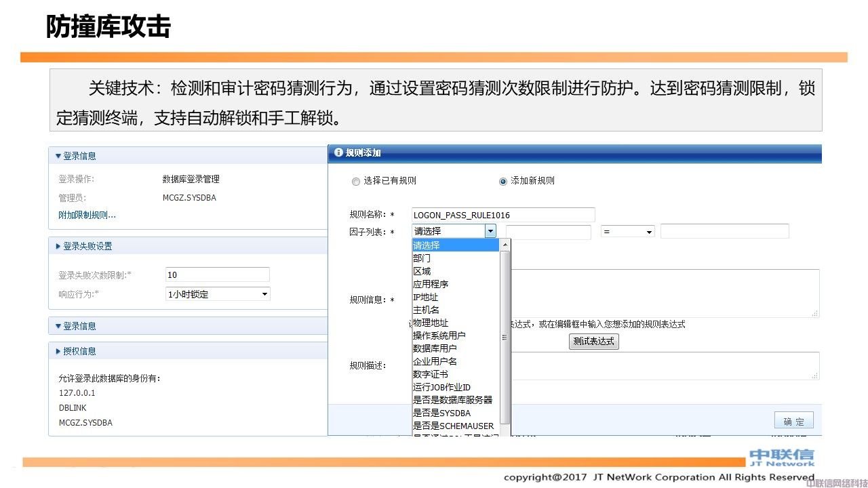868x488 pixels.
Task: Open the 响应行为 1小时锁定 dropdown
Action: [x=218, y=294]
